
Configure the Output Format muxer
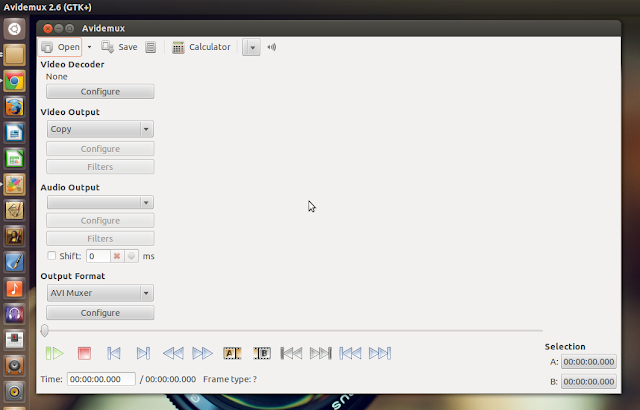click(100, 312)
